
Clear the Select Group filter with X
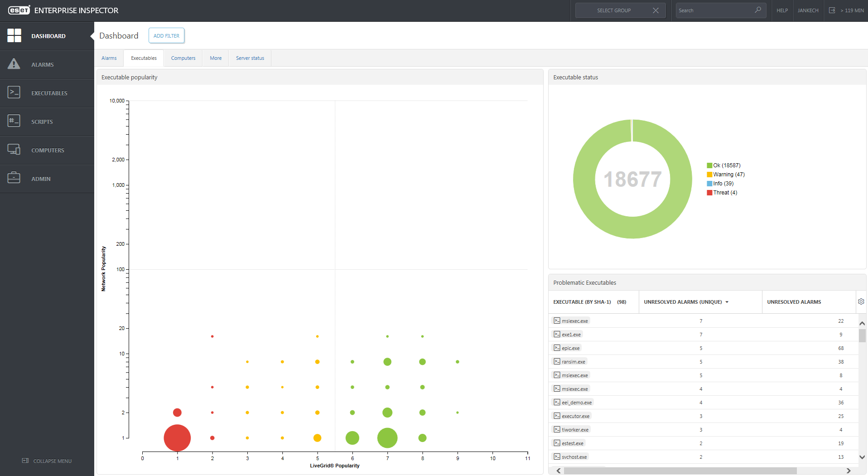656,10
